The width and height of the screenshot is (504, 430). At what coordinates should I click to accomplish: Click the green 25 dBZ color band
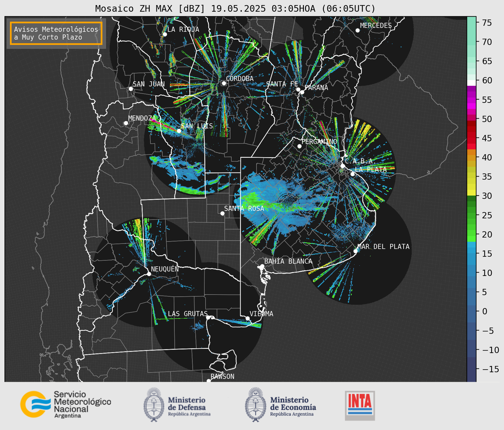[x=471, y=215]
